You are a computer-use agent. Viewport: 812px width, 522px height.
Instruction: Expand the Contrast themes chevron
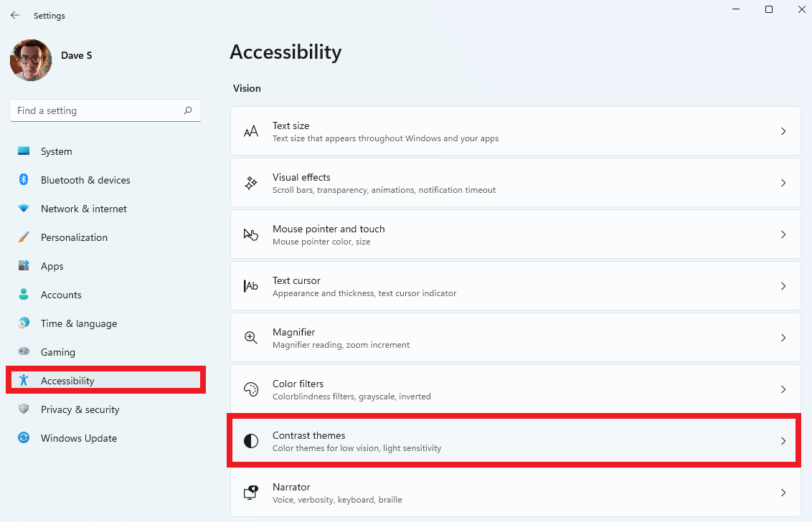pos(783,441)
